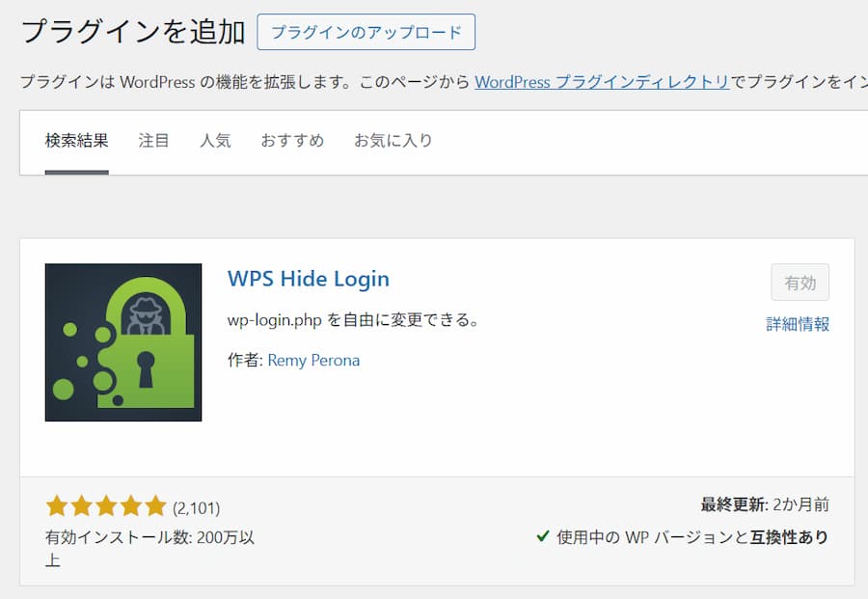
Task: Select the second rating star
Action: [83, 504]
